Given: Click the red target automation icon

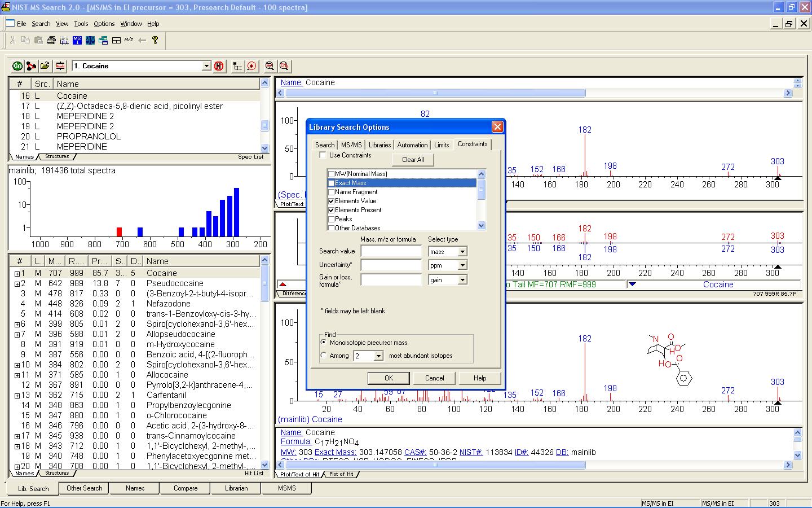Looking at the screenshot, I should point(251,66).
